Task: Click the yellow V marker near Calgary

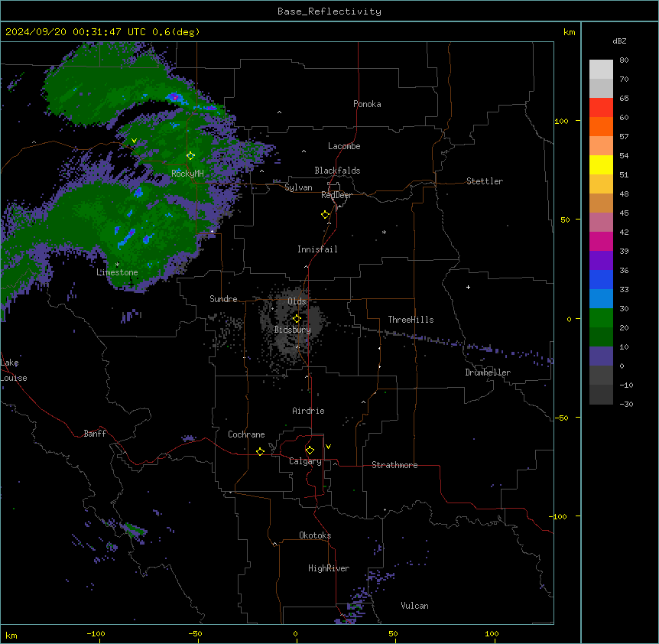Action: point(328,447)
